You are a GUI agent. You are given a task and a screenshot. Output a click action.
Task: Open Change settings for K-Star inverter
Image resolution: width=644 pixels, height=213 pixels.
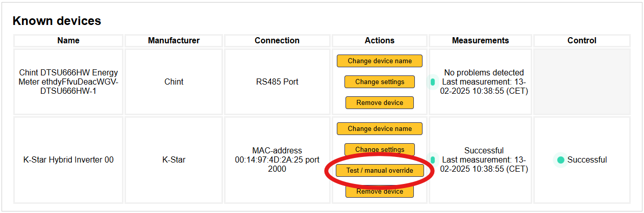coord(380,149)
